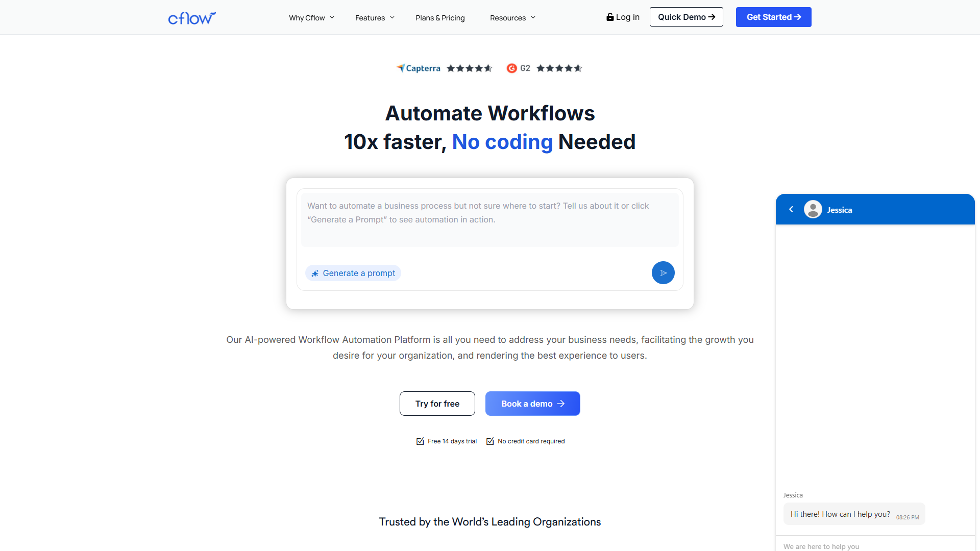
Task: Click the Log in link
Action: click(627, 17)
